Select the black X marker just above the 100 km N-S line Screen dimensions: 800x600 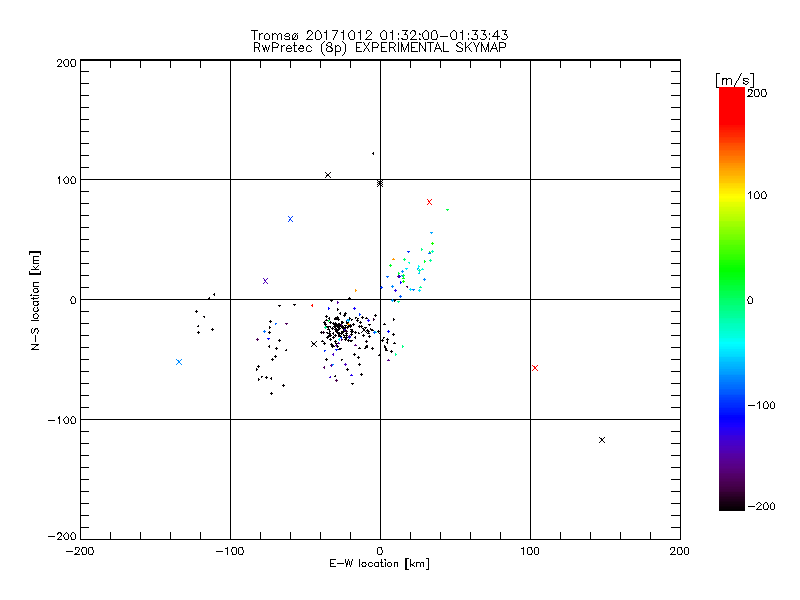[328, 175]
